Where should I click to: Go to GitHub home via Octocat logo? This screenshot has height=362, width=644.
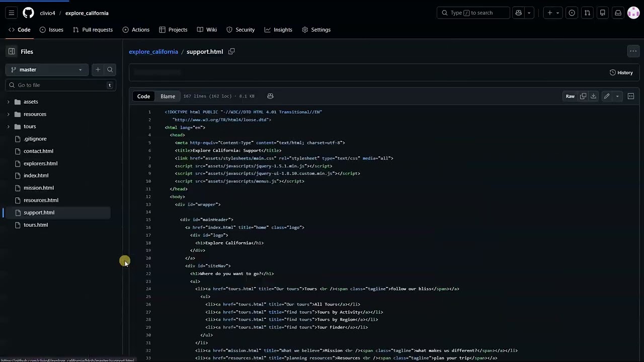(x=28, y=13)
